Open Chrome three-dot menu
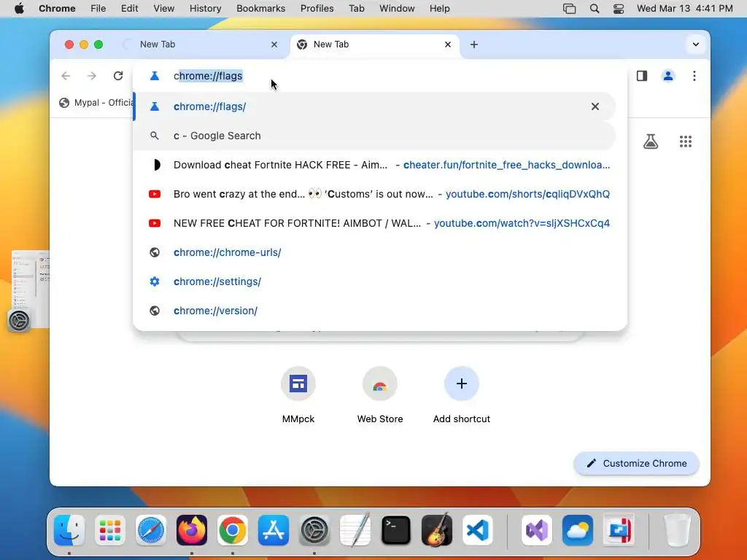The height and width of the screenshot is (560, 747). (694, 76)
